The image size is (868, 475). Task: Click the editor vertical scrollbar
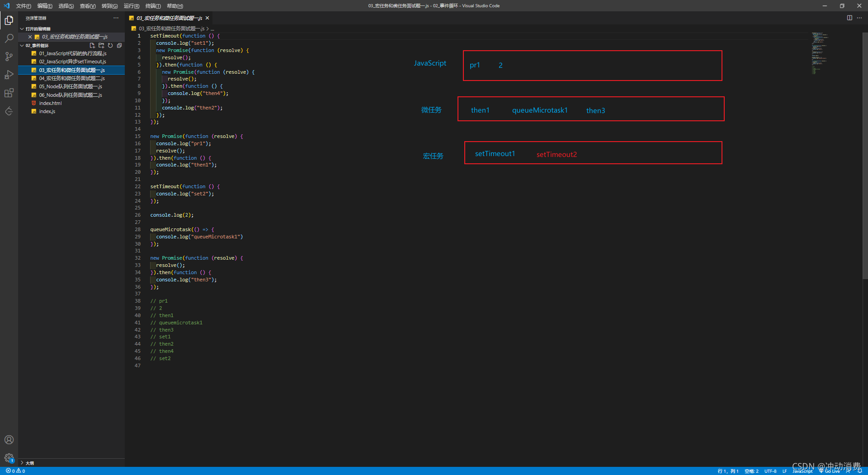tap(865, 156)
